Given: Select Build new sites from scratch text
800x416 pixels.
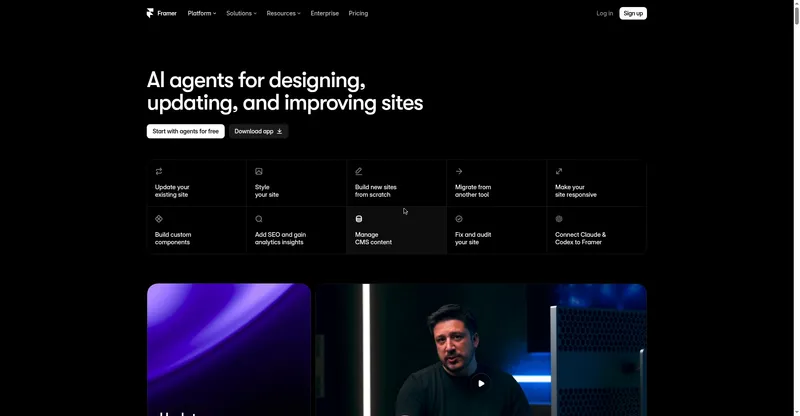Looking at the screenshot, I should tap(376, 191).
